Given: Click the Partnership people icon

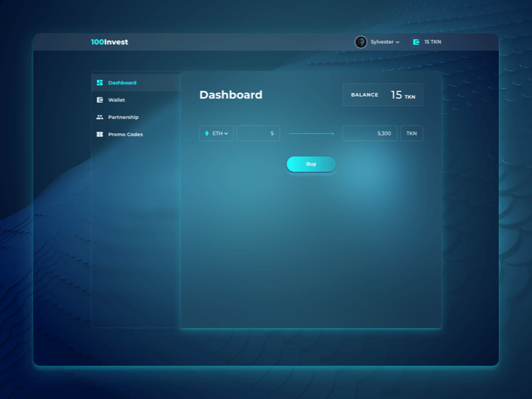Looking at the screenshot, I should point(100,117).
